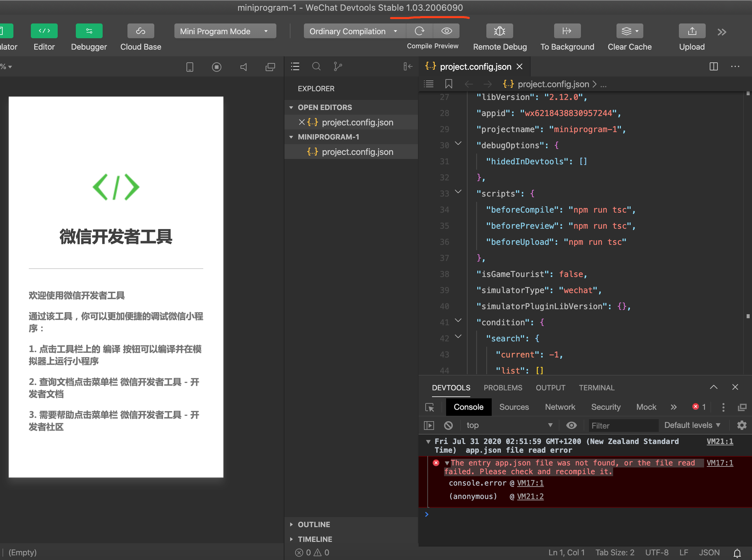Open the Network devtools tab
This screenshot has width=752, height=560.
pyautogui.click(x=560, y=407)
